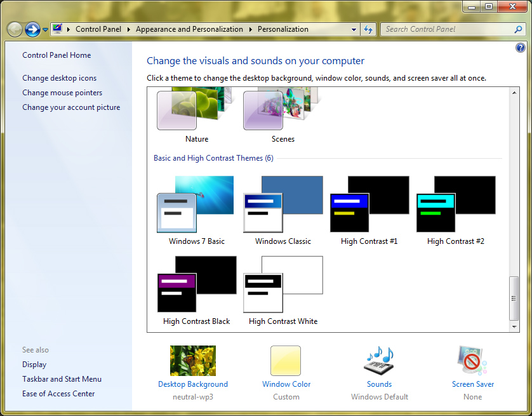Image resolution: width=532 pixels, height=416 pixels.
Task: Click the 'Windows Default' sounds text
Action: click(380, 397)
